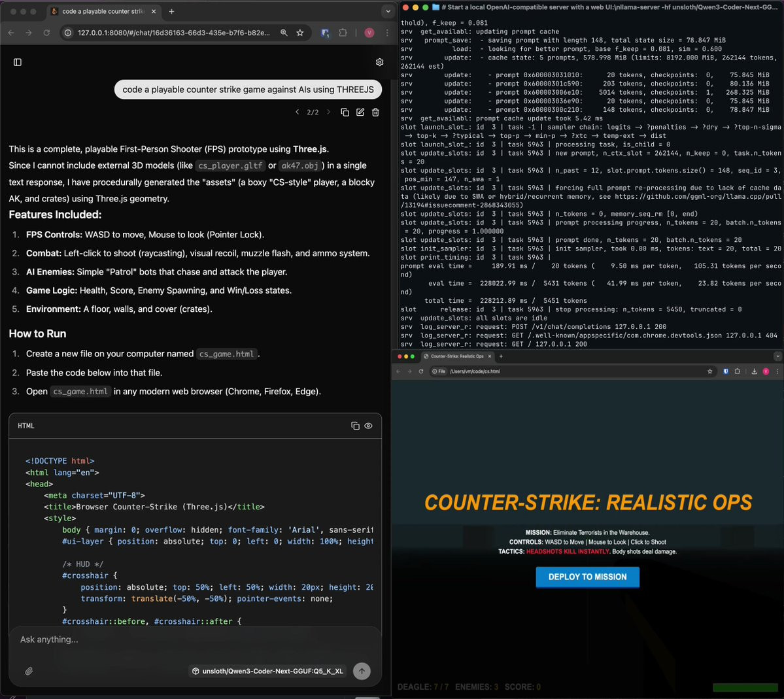The image size is (784, 699).
Task: Click the 'cs_player.gltf' inline code
Action: click(230, 165)
